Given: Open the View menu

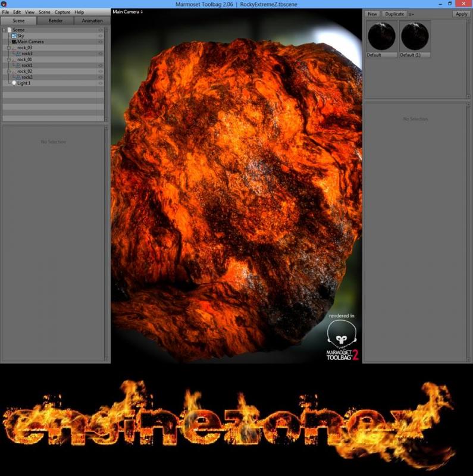Looking at the screenshot, I should tap(29, 12).
